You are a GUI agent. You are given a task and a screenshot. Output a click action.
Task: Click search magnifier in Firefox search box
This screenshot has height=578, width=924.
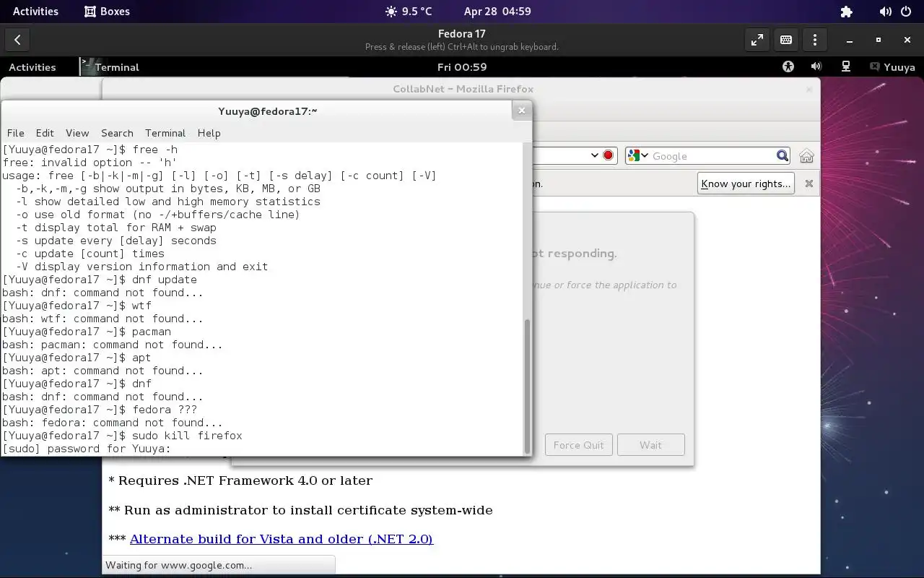point(783,155)
